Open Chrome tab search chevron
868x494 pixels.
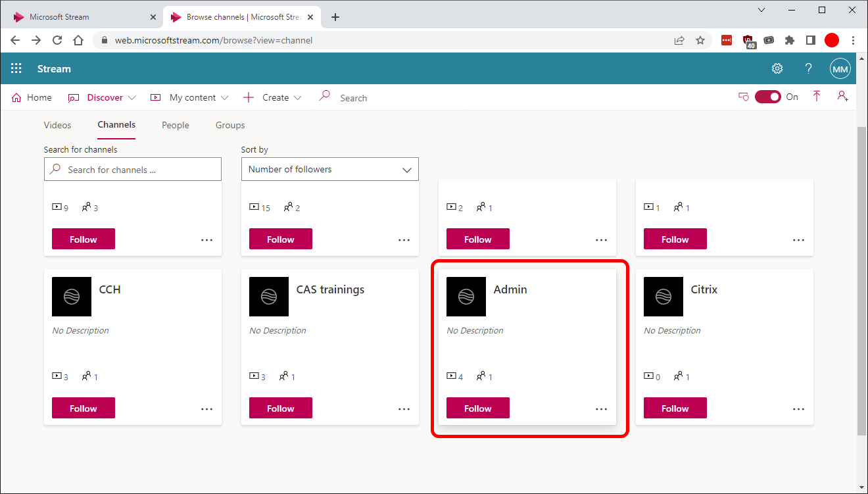(761, 10)
